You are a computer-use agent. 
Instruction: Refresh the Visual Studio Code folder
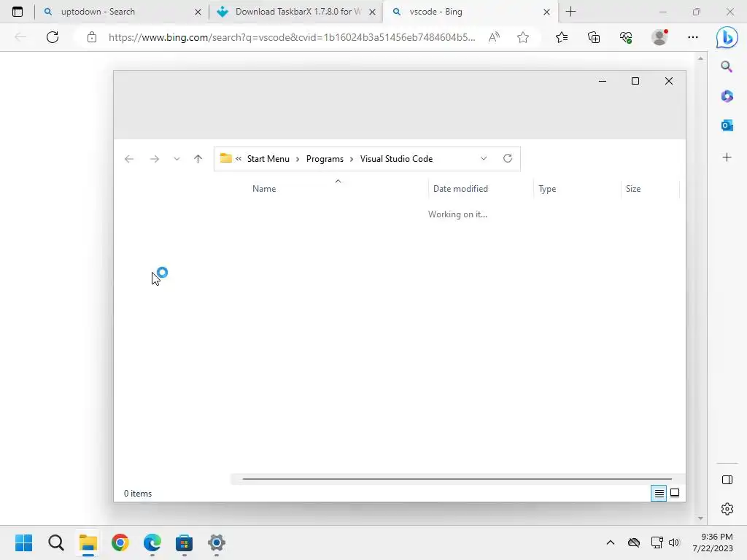[508, 158]
